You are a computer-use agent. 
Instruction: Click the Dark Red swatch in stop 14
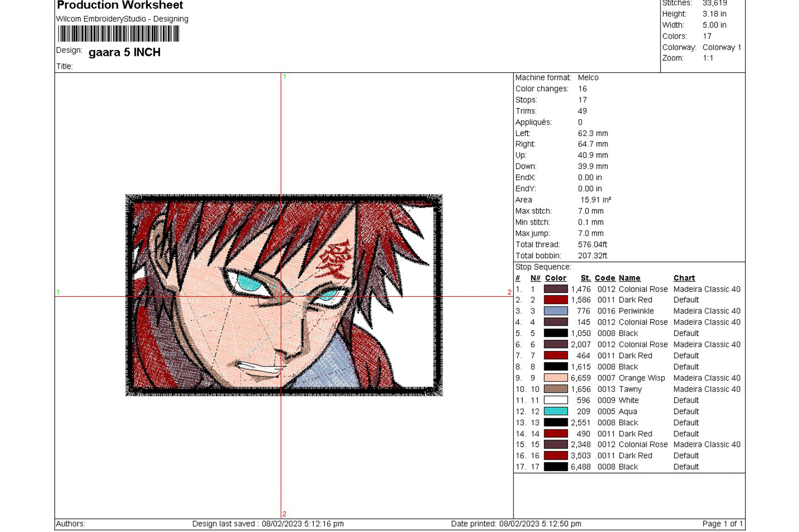pyautogui.click(x=556, y=434)
